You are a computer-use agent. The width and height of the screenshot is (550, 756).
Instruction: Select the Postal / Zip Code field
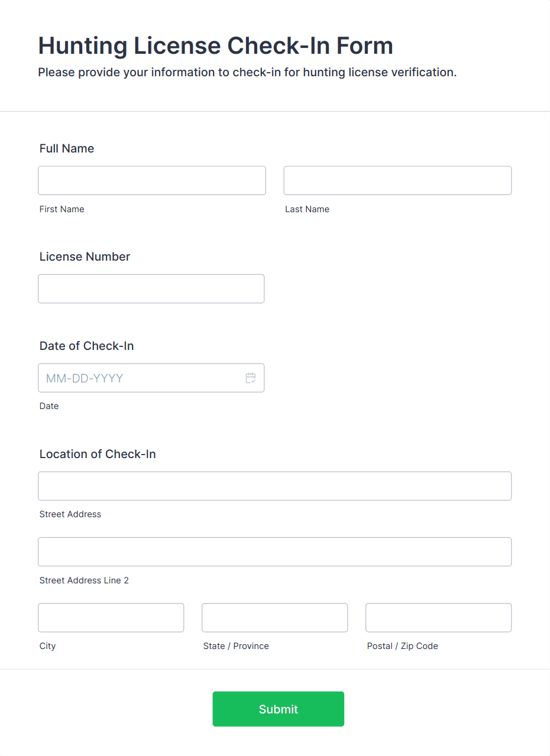[x=438, y=618]
